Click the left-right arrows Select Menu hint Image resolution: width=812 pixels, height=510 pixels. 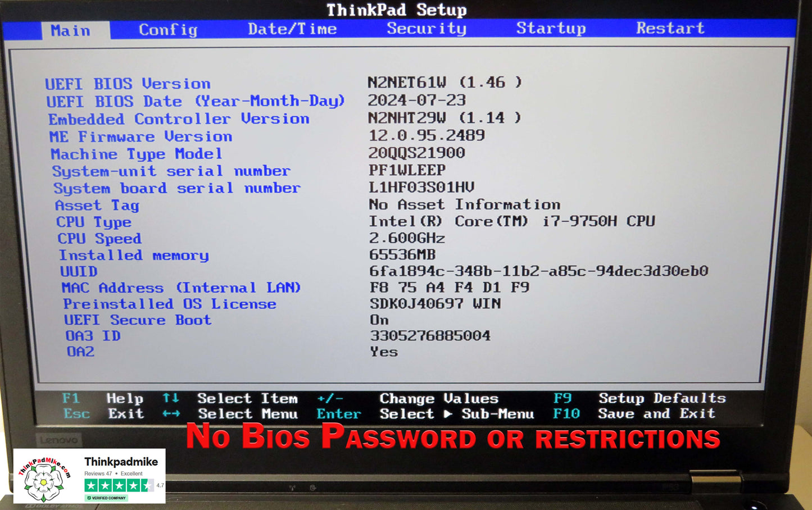coord(230,414)
